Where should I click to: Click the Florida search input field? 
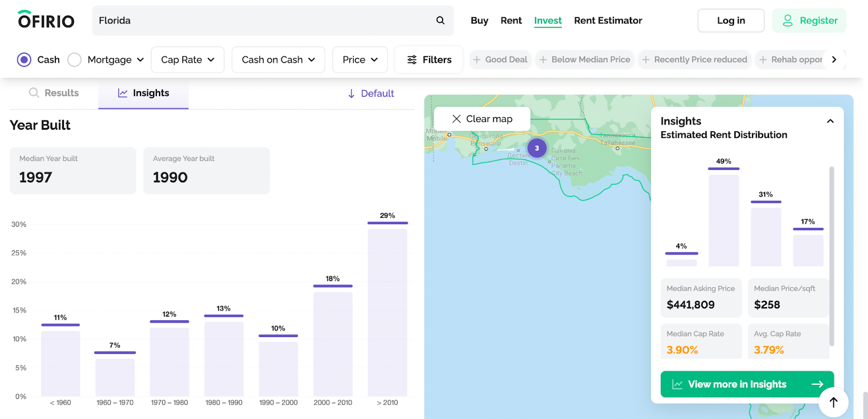(x=260, y=21)
